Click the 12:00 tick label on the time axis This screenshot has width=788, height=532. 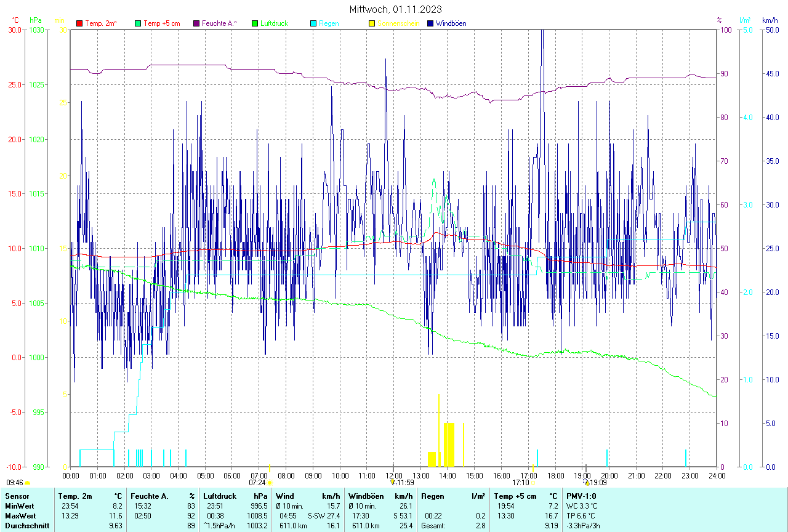pyautogui.click(x=393, y=475)
